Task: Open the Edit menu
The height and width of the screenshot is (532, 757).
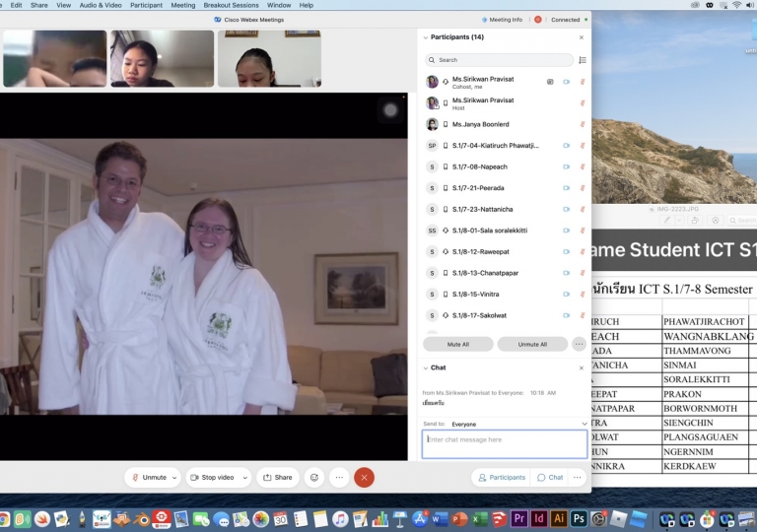Action: (x=16, y=5)
